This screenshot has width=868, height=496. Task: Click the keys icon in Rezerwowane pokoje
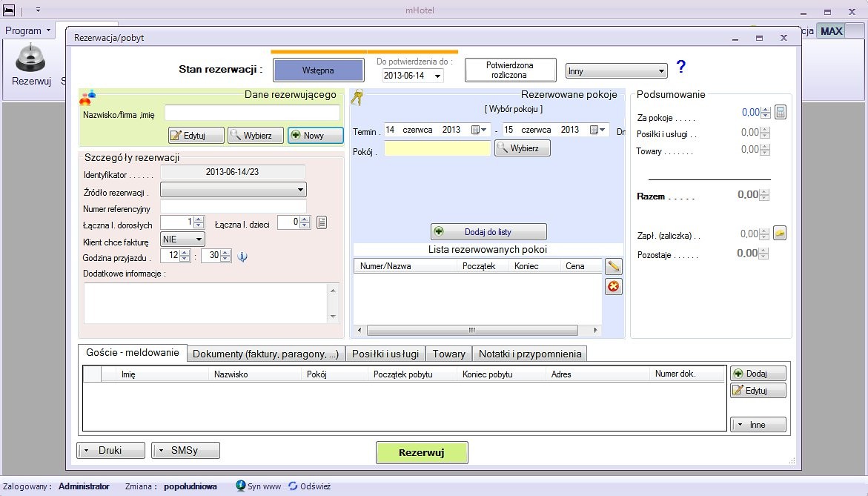click(357, 97)
